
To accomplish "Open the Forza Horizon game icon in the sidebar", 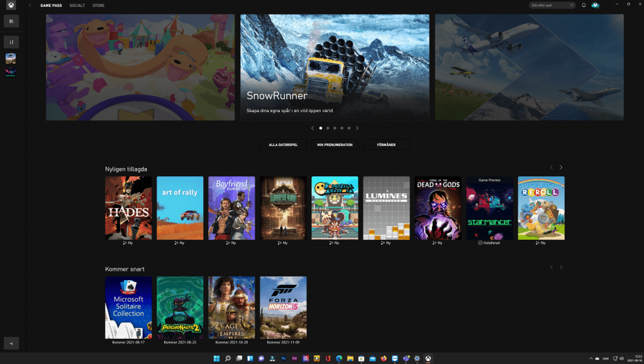I will (x=11, y=59).
